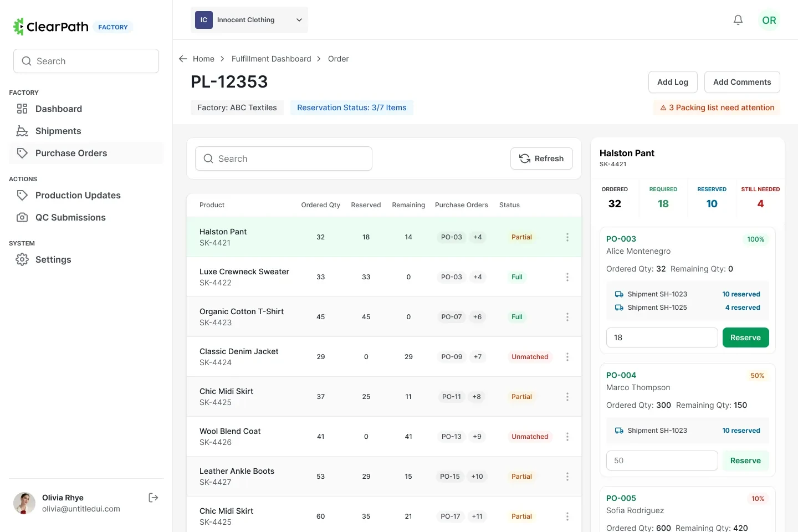Image resolution: width=798 pixels, height=532 pixels.
Task: Expand the +4 purchase orders for Halston Pant
Action: [477, 237]
